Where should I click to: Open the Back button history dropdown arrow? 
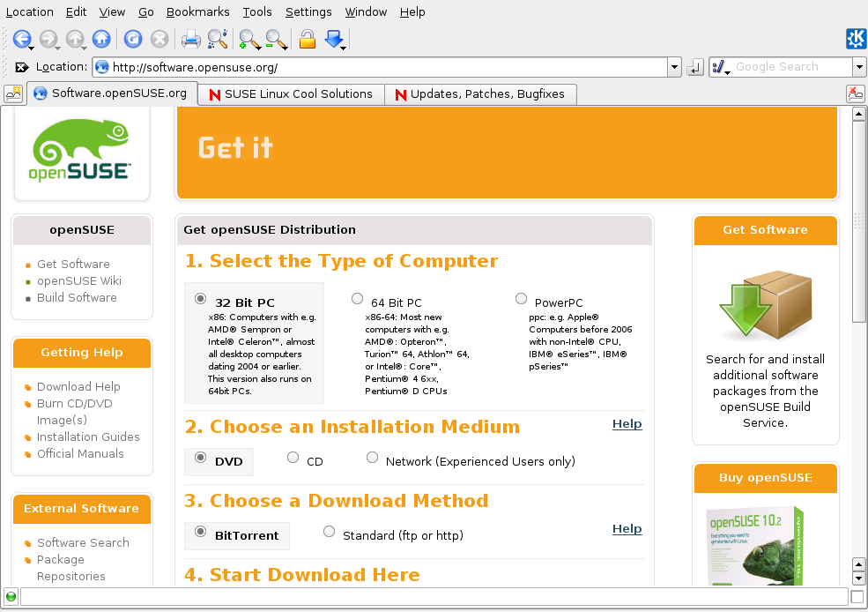coord(32,48)
